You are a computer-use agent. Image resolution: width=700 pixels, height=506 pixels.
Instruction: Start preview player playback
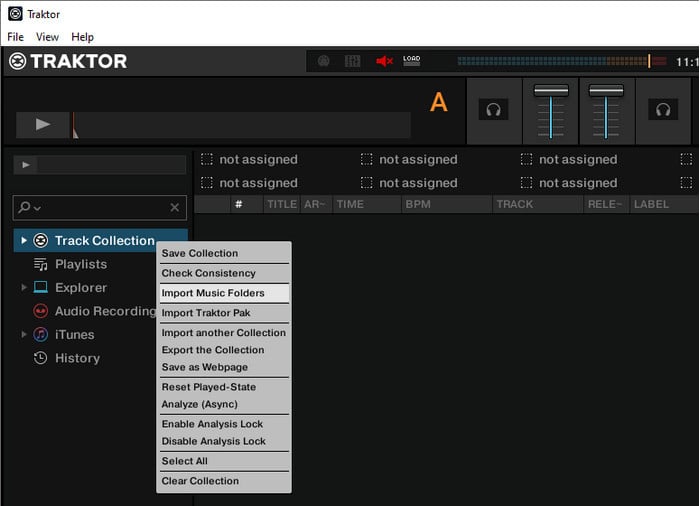[x=25, y=165]
